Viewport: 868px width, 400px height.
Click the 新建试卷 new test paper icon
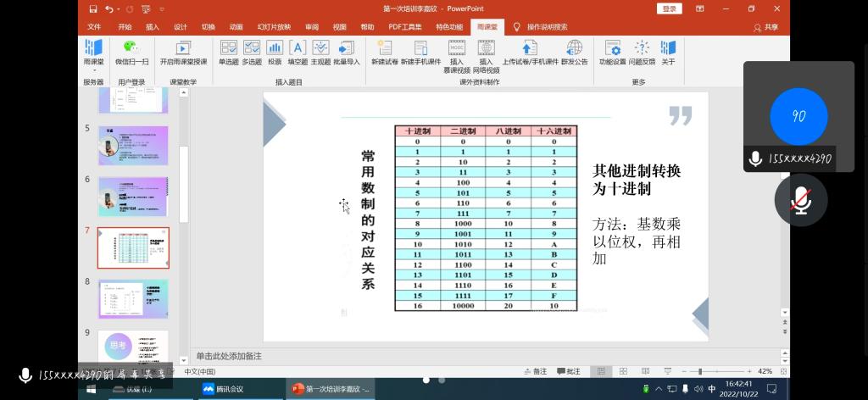(384, 52)
